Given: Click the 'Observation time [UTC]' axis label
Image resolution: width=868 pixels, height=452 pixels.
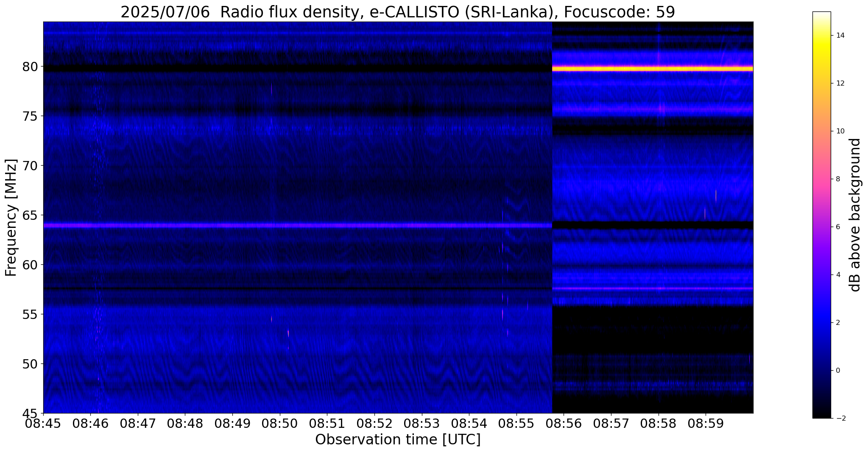Looking at the screenshot, I should pyautogui.click(x=398, y=440).
